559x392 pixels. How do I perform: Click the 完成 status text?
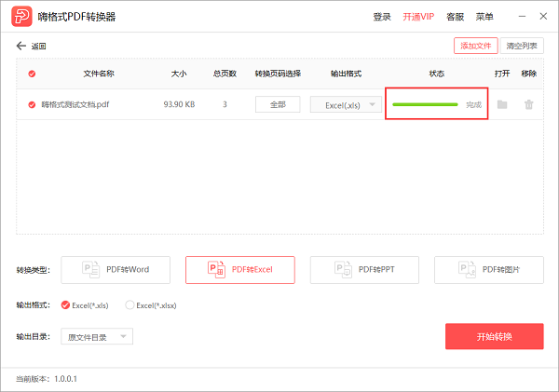pos(474,104)
